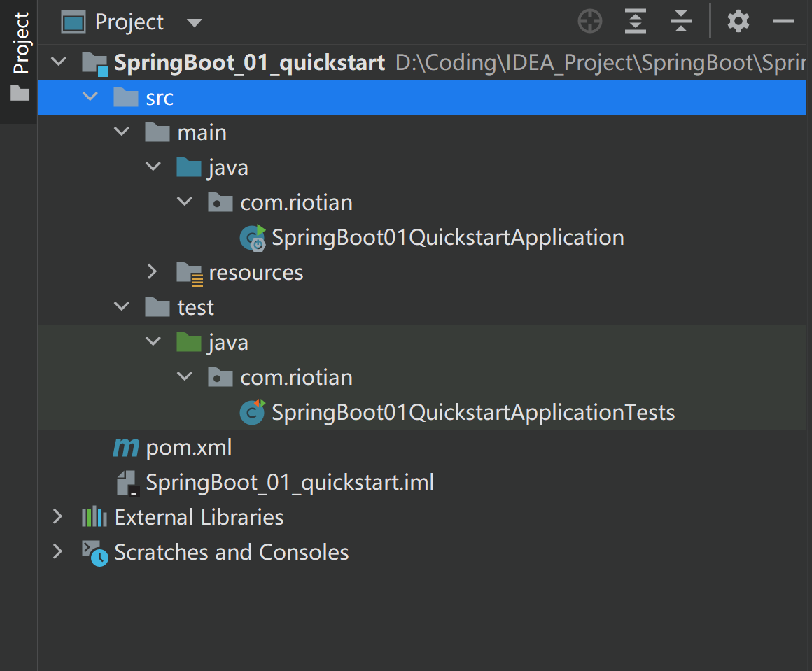The width and height of the screenshot is (812, 671).
Task: Select SpringBoot01QuickstartApplicationTests class
Action: pos(472,413)
